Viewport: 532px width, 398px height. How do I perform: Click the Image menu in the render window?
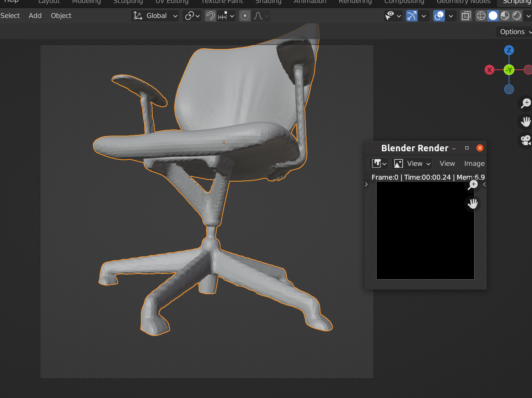[474, 163]
